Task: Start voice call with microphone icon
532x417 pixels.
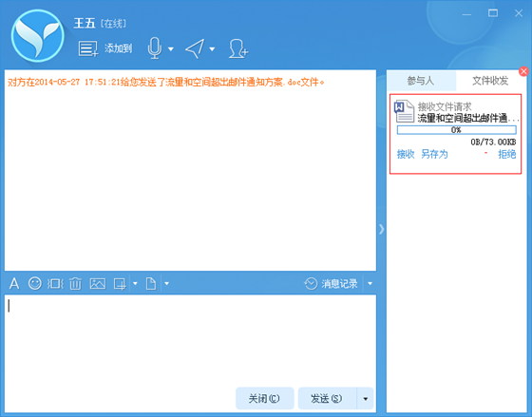Action: [x=154, y=48]
